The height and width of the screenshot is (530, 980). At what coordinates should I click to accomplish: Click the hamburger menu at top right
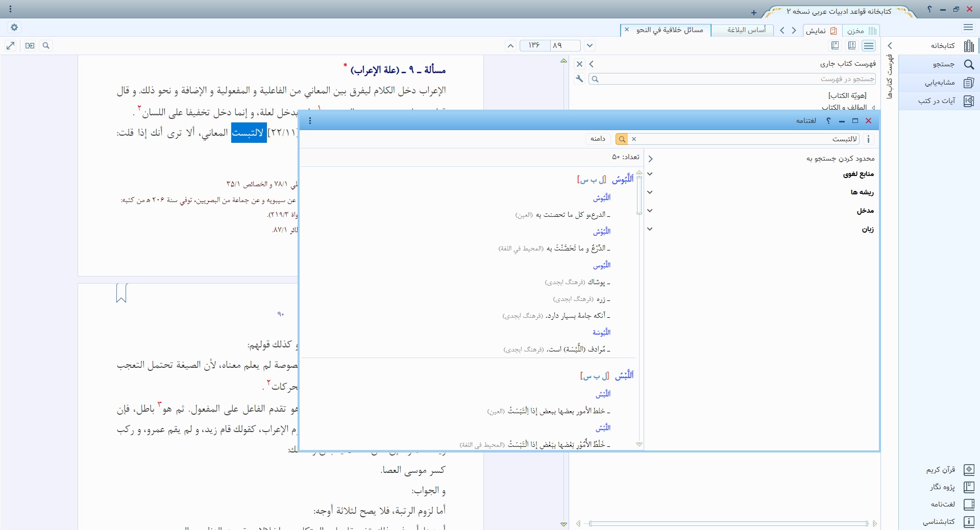[x=968, y=28]
